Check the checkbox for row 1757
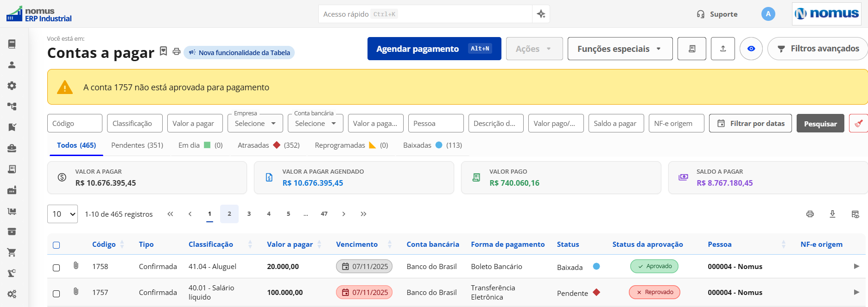The height and width of the screenshot is (307, 868). 57,294
